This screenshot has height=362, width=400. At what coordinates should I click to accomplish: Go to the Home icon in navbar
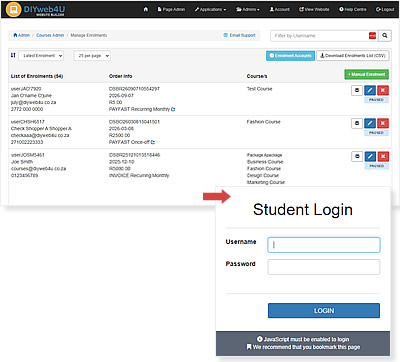pyautogui.click(x=146, y=9)
